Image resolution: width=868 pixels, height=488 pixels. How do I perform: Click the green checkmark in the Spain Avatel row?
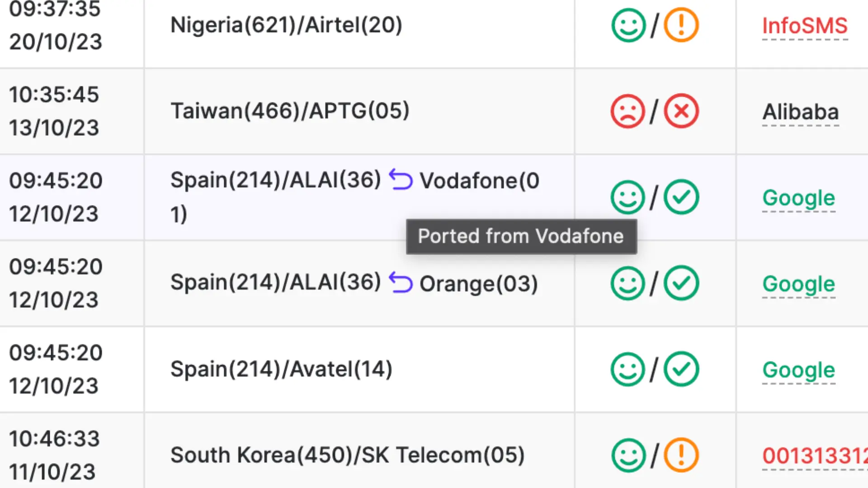pos(681,369)
